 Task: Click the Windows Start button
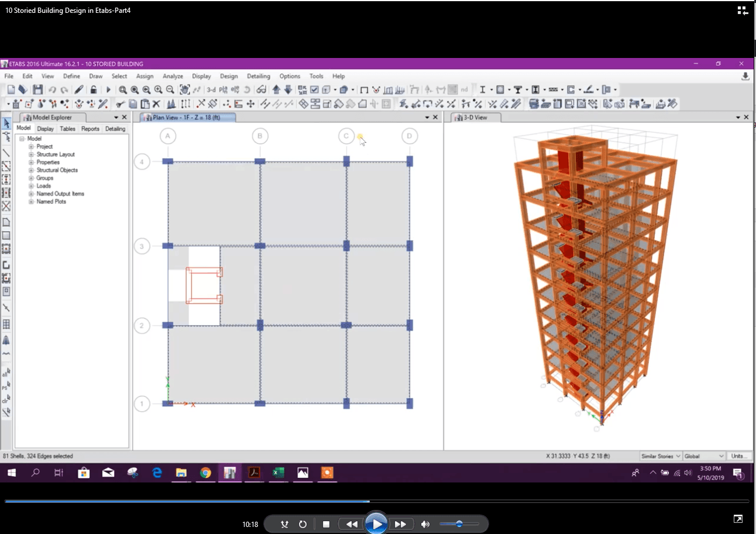pyautogui.click(x=12, y=473)
